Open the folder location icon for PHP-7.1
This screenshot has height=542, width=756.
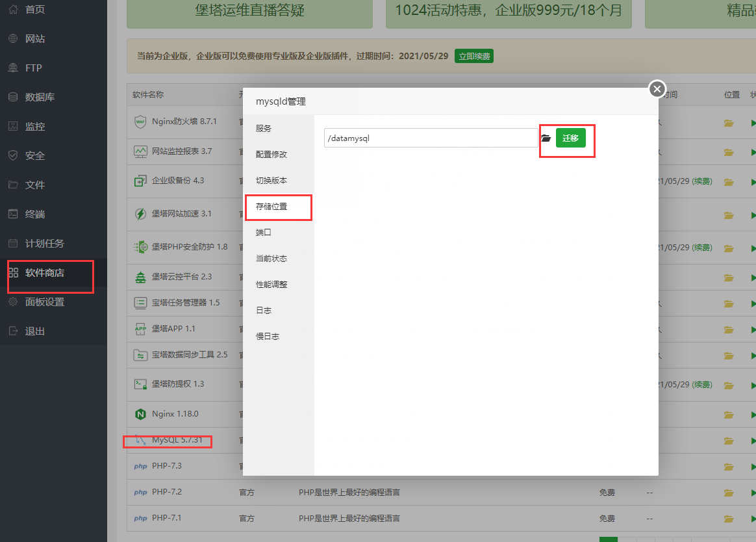click(x=729, y=519)
